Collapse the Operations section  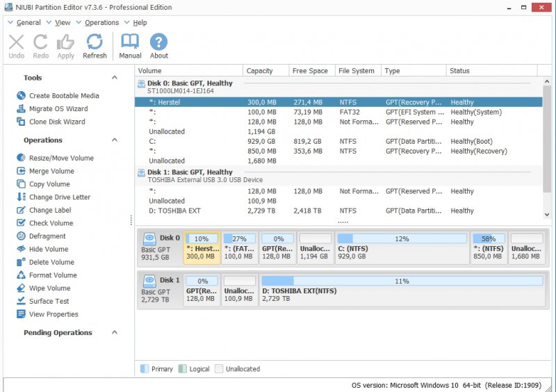115,140
